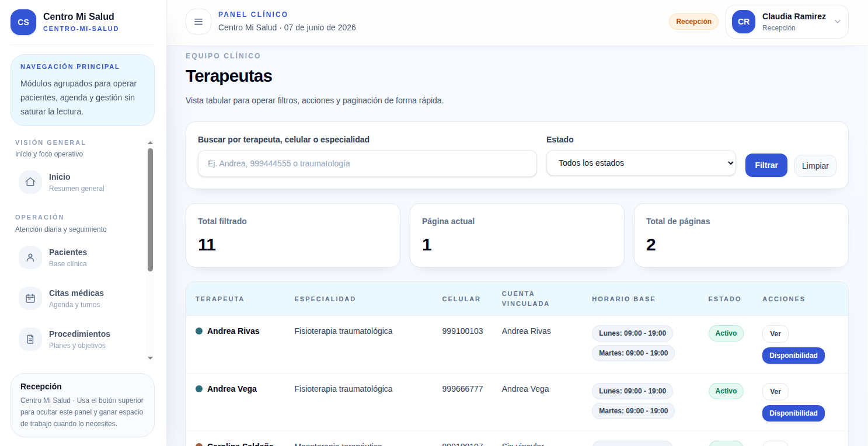Click Ver for Andrea Vega
This screenshot has width=868, height=446.
point(775,392)
